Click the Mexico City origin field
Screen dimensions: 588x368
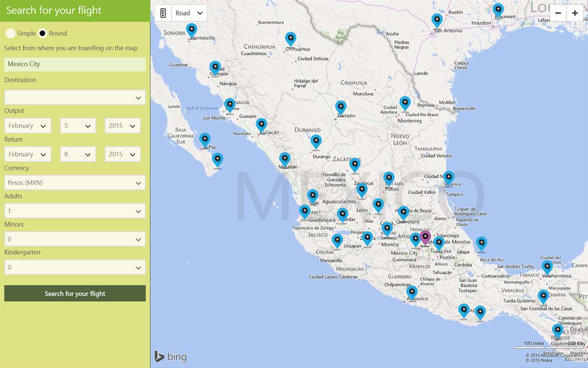[75, 64]
